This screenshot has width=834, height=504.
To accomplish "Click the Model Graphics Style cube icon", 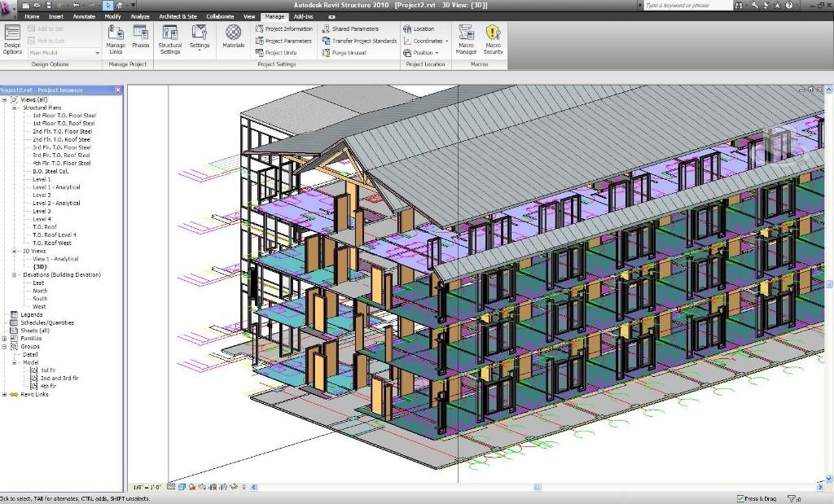I will tap(182, 486).
